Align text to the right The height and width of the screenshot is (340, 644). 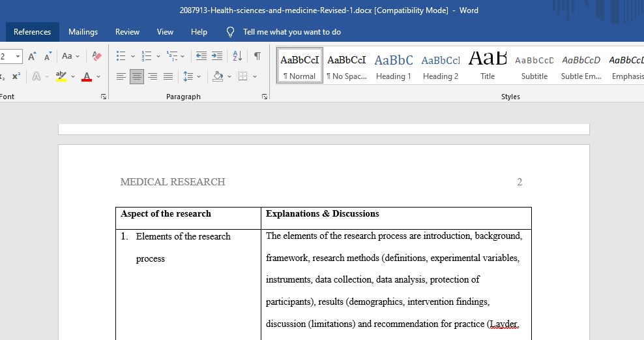[x=153, y=76]
